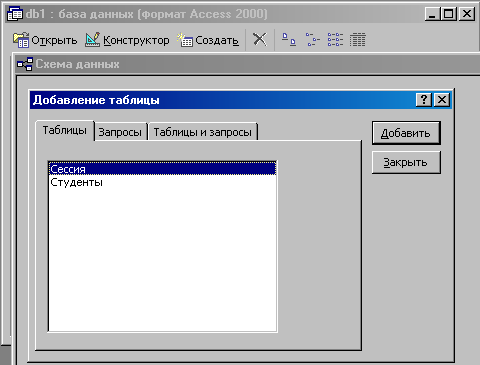Add the table with Добавить button
Screen dimensions: 480x365
tap(406, 133)
